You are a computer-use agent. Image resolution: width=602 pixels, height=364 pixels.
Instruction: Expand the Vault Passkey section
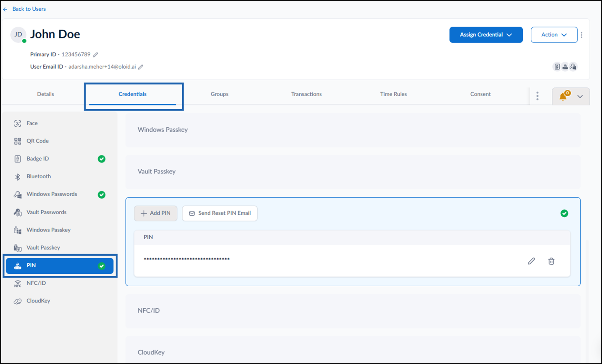tap(353, 172)
